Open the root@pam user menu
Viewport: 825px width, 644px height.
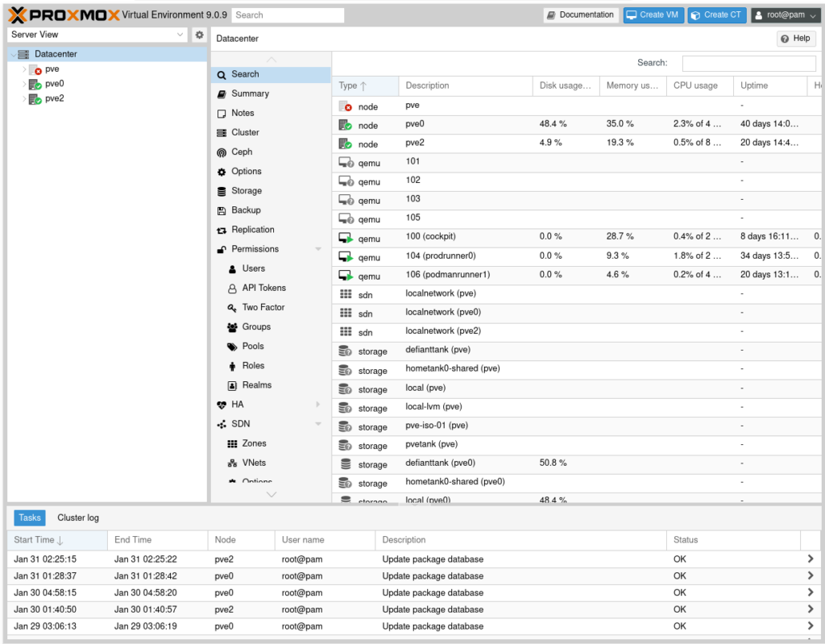785,15
